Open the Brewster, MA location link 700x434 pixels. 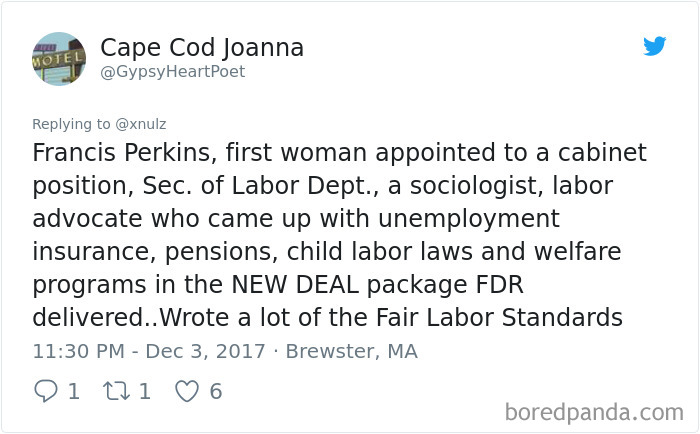tap(351, 351)
